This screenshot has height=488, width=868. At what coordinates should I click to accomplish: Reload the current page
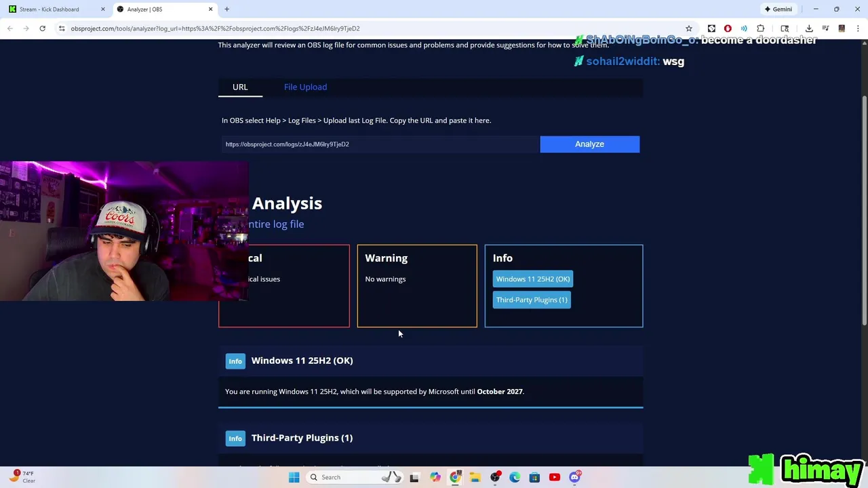pos(42,28)
